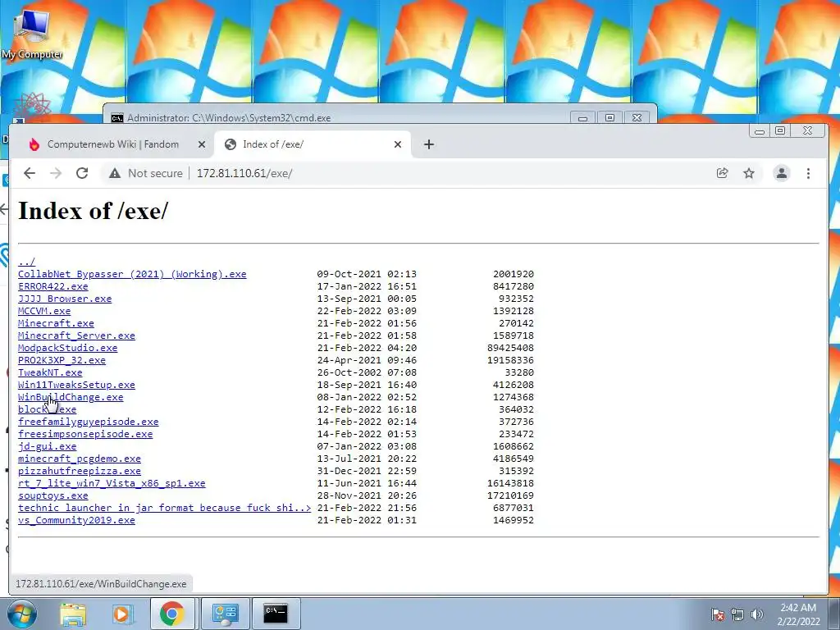Click the WinBuildChange.exe link
Image resolution: width=840 pixels, height=630 pixels.
click(x=71, y=397)
